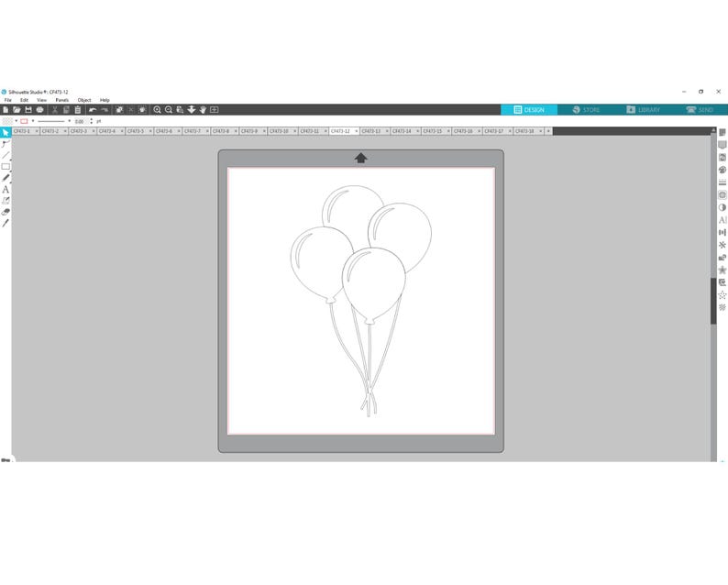The height and width of the screenshot is (585, 728).
Task: Click the Zoom Out magnifier
Action: pyautogui.click(x=169, y=110)
